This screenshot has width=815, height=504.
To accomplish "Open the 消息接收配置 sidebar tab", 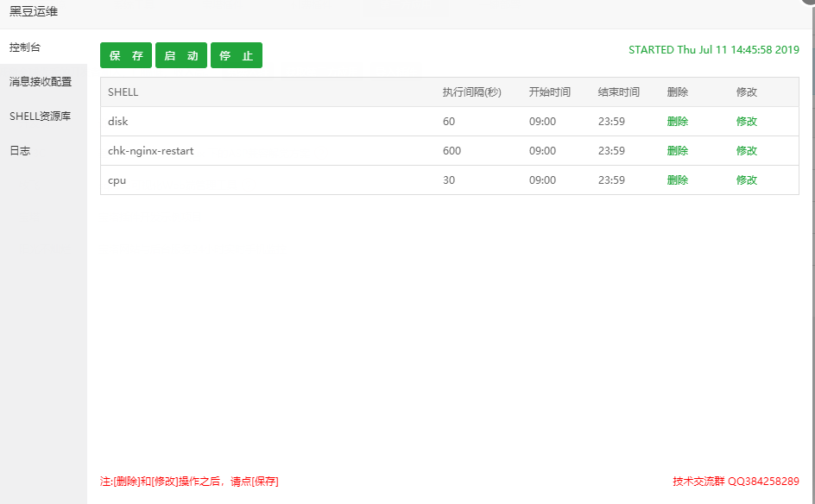I will [44, 82].
